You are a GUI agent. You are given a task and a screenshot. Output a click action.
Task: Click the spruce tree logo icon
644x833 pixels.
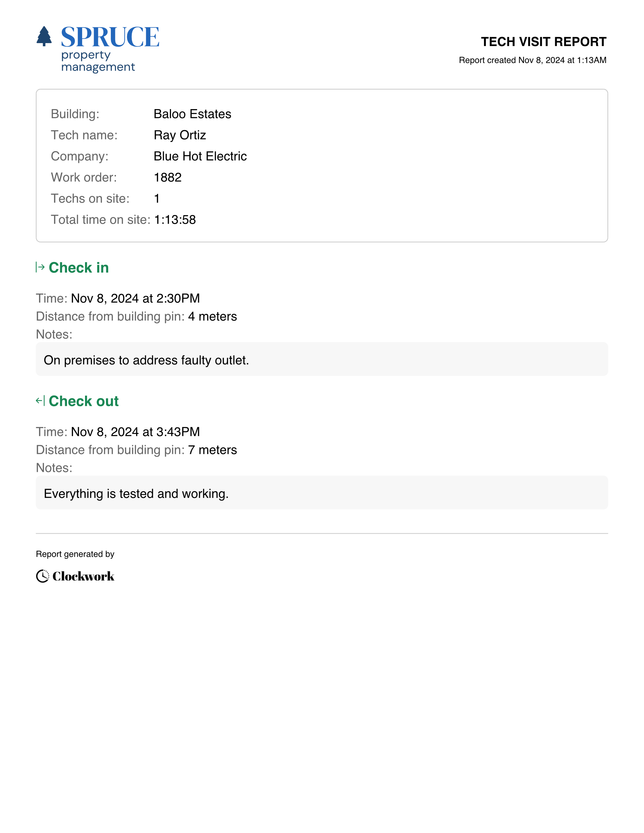click(x=44, y=36)
